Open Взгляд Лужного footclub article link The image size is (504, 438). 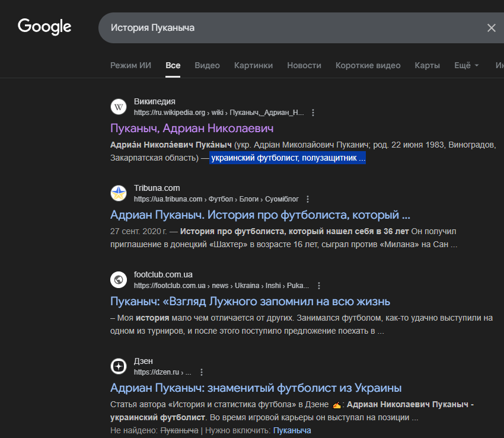250,301
